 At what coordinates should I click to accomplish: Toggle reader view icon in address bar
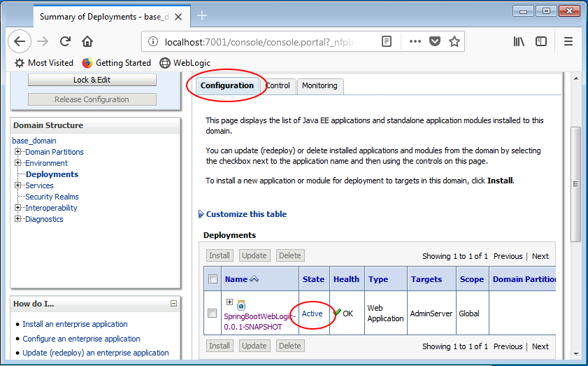(x=386, y=41)
